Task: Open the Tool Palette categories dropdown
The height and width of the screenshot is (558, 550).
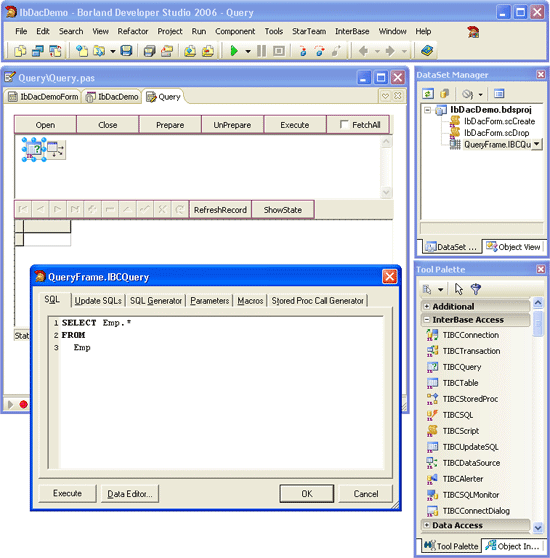Action: tap(441, 290)
